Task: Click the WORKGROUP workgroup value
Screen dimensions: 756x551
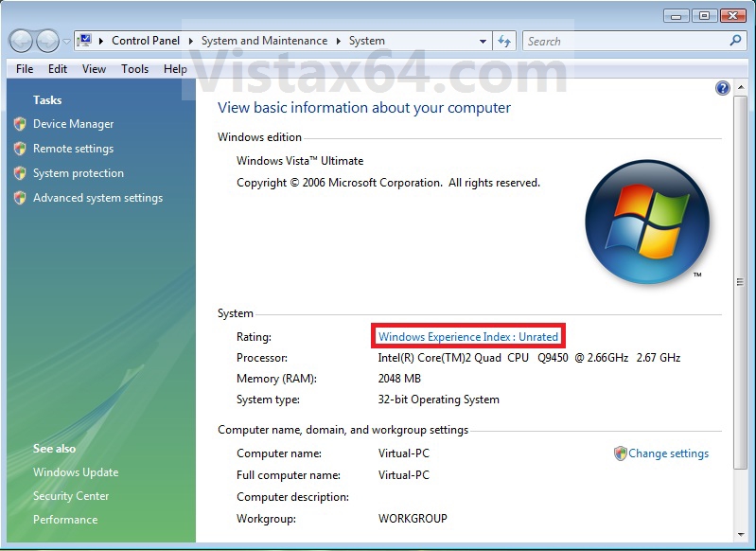Action: (x=413, y=519)
